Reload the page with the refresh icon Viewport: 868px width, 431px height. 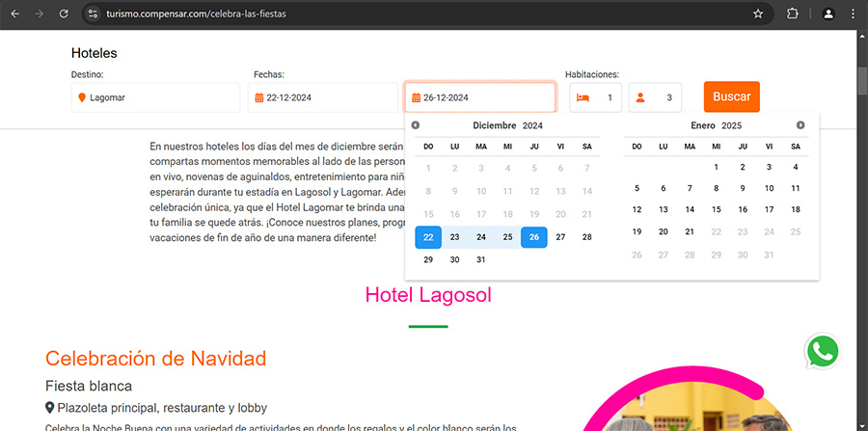(x=64, y=13)
